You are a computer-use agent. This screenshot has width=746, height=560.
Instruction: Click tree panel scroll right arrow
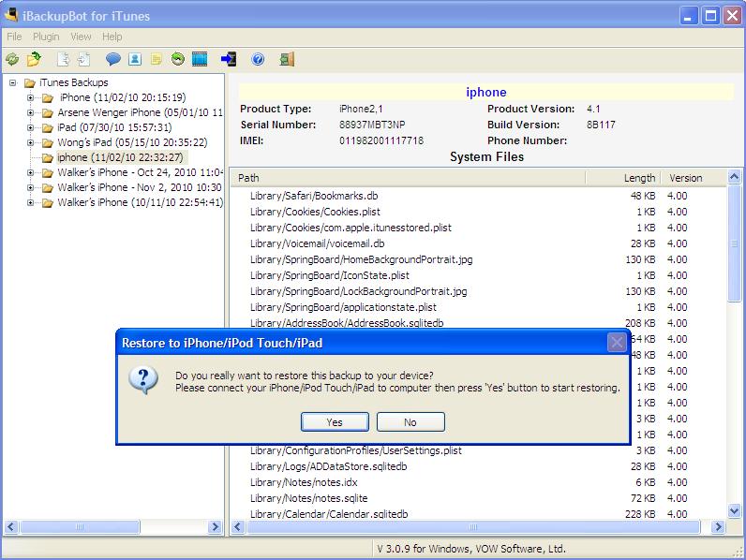click(x=215, y=526)
